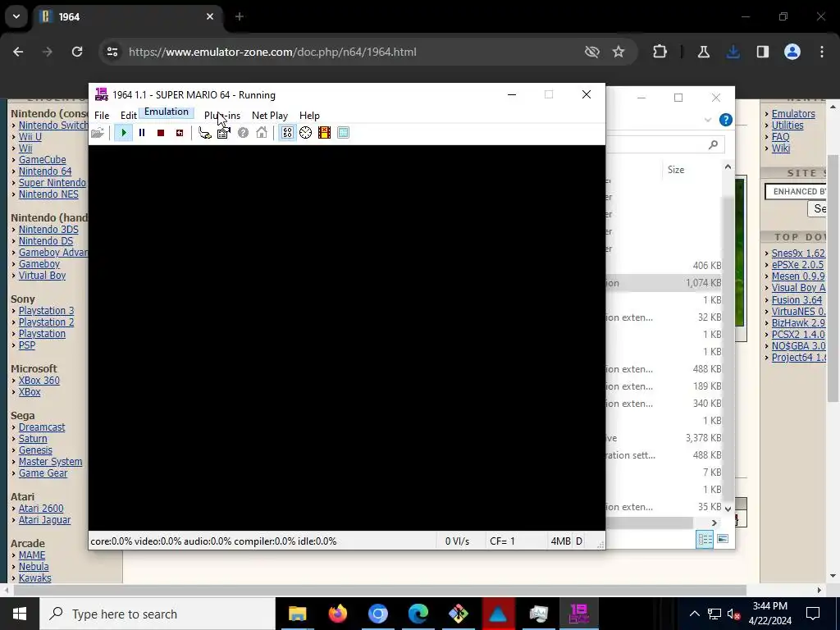This screenshot has width=840, height=630.
Task: Open the Net Play menu
Action: tap(269, 116)
